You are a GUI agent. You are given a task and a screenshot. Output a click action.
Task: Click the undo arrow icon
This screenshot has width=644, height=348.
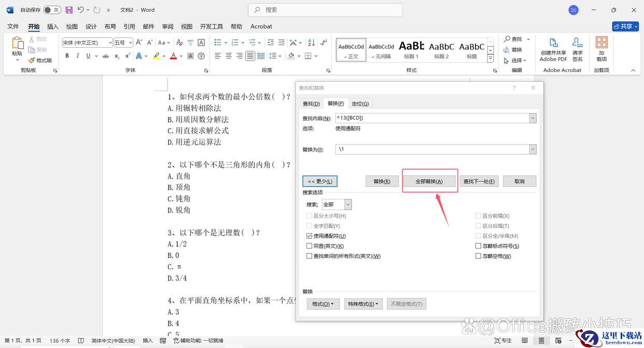click(x=80, y=10)
